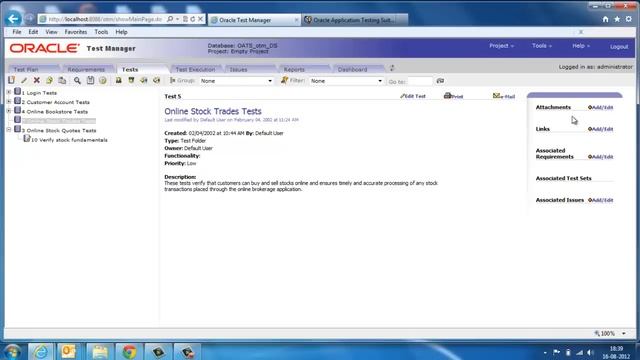Click the volume icon in system tray
The image size is (640, 360).
pos(590,352)
